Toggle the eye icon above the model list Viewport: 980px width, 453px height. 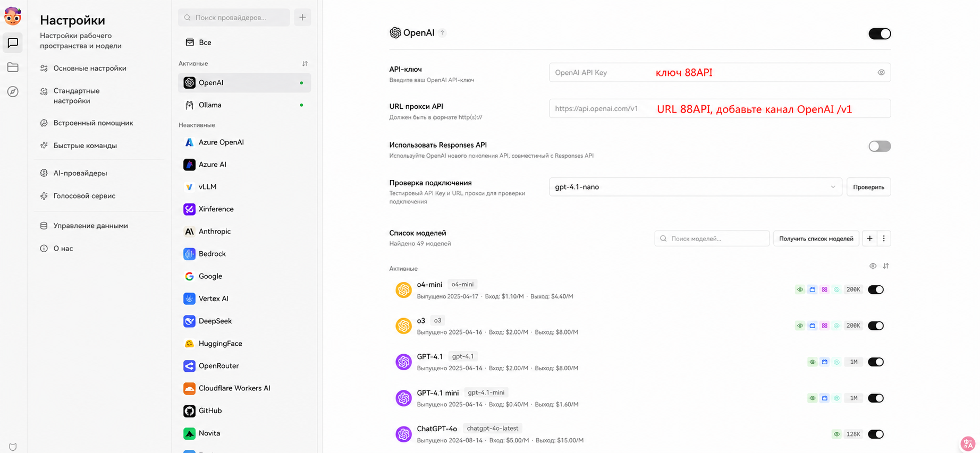pyautogui.click(x=873, y=266)
